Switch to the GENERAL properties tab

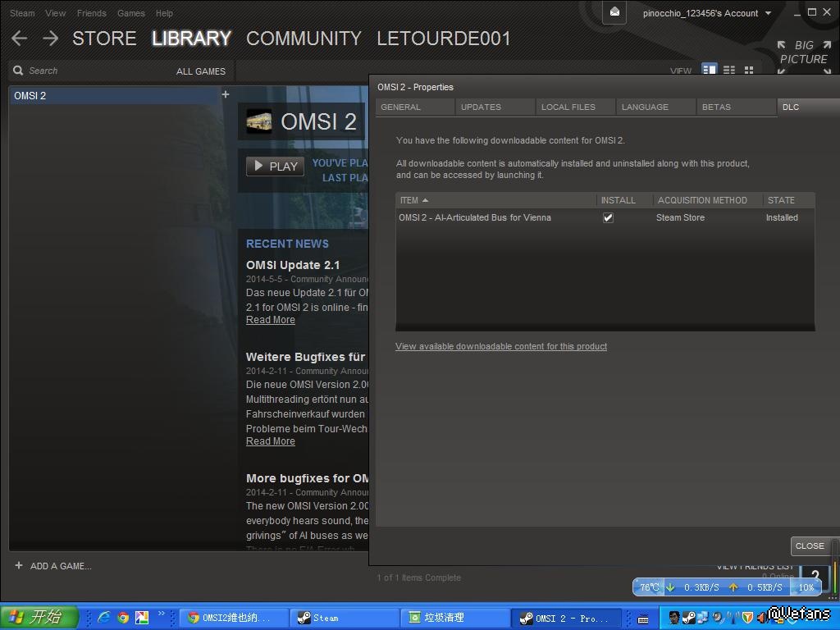[415, 107]
